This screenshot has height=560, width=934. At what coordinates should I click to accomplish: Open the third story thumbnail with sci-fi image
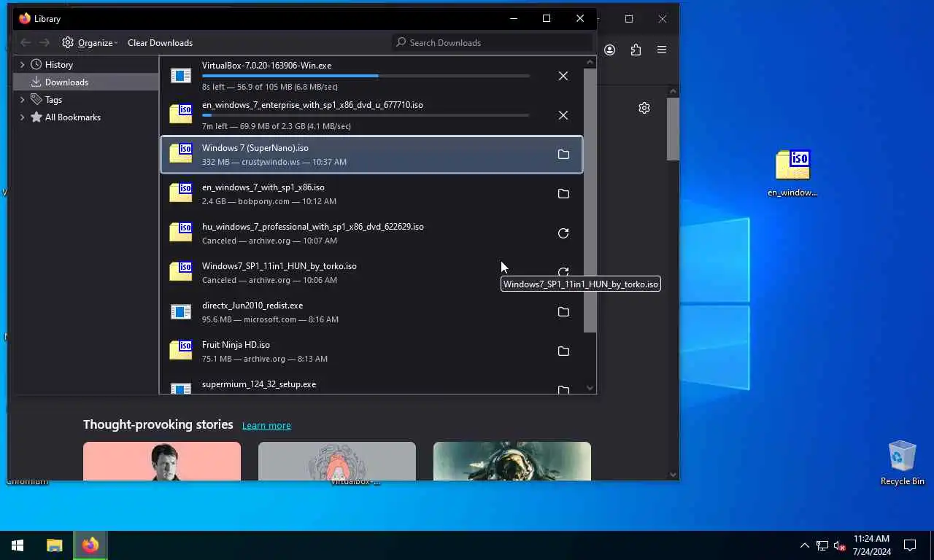512,461
